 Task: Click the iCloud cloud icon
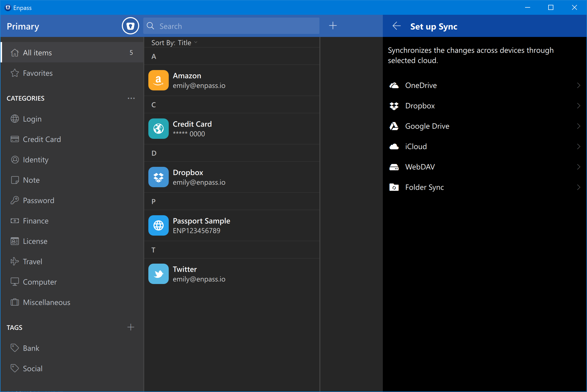point(394,146)
